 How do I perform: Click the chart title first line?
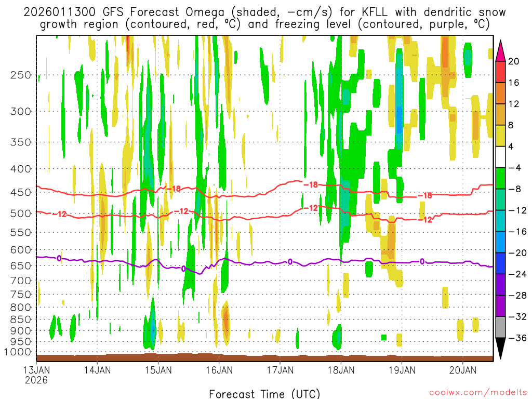pos(264,12)
